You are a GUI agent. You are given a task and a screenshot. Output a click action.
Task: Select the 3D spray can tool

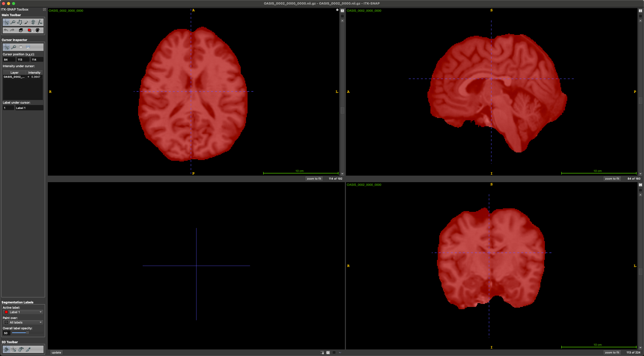[x=21, y=349]
